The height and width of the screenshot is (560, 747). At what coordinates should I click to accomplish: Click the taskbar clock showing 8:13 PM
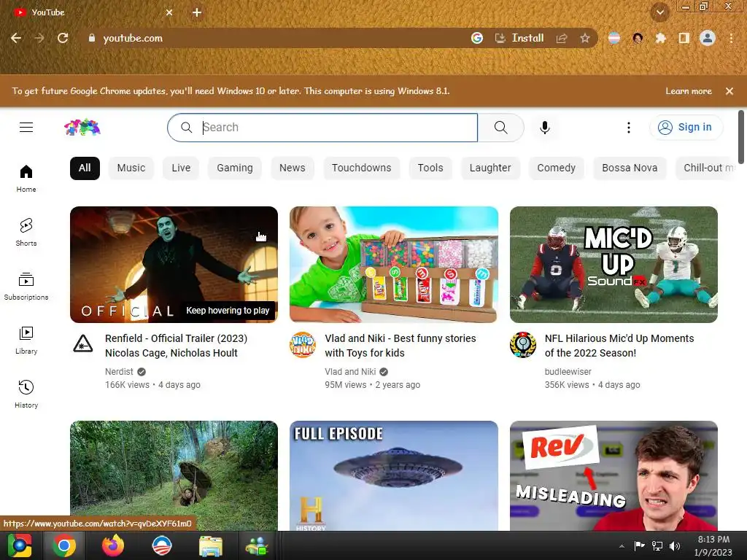click(713, 545)
